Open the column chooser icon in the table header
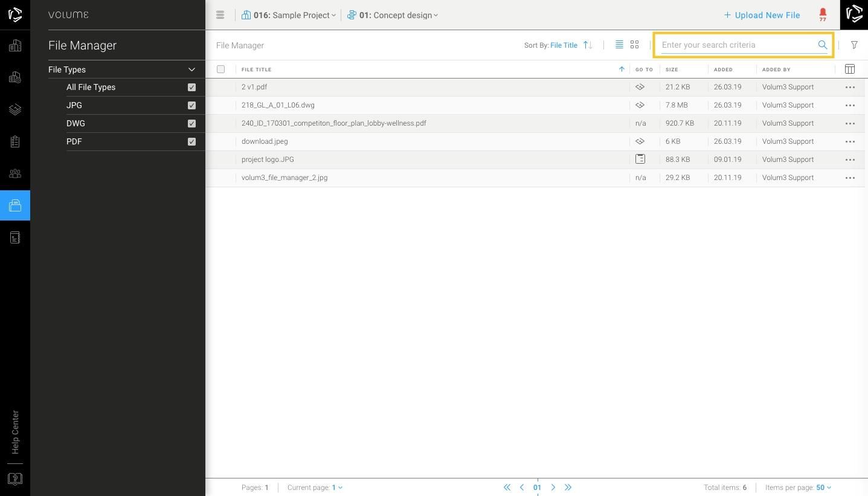The height and width of the screenshot is (496, 868). click(x=850, y=69)
